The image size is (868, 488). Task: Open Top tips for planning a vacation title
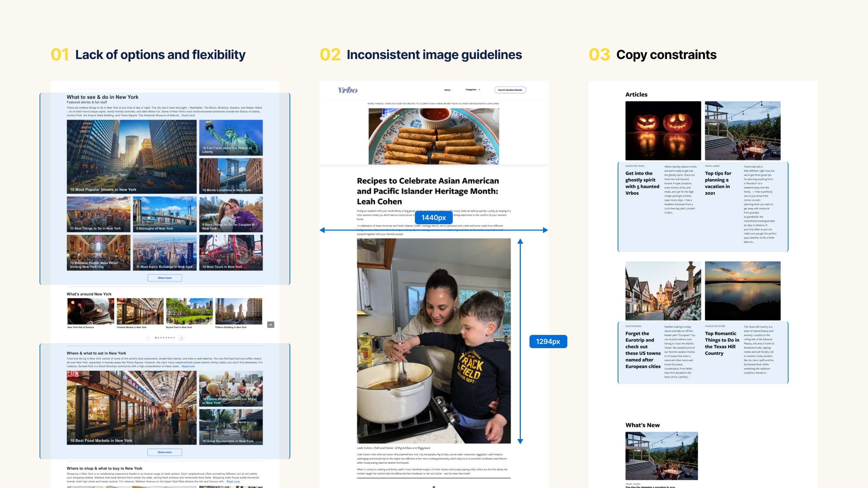pyautogui.click(x=718, y=183)
